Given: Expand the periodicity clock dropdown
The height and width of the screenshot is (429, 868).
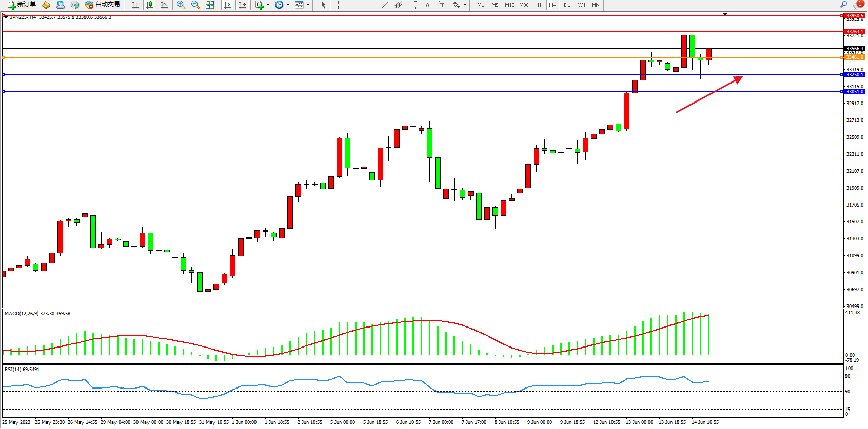Looking at the screenshot, I should pyautogui.click(x=288, y=5).
